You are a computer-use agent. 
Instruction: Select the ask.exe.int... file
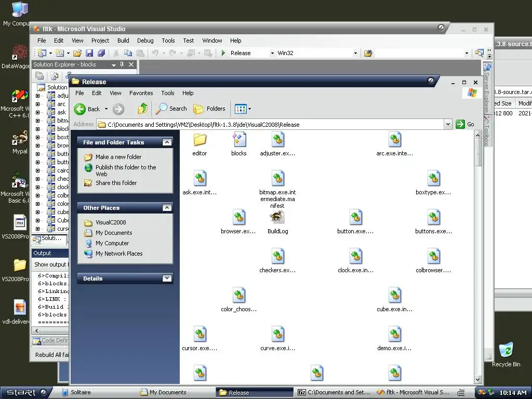point(199,183)
